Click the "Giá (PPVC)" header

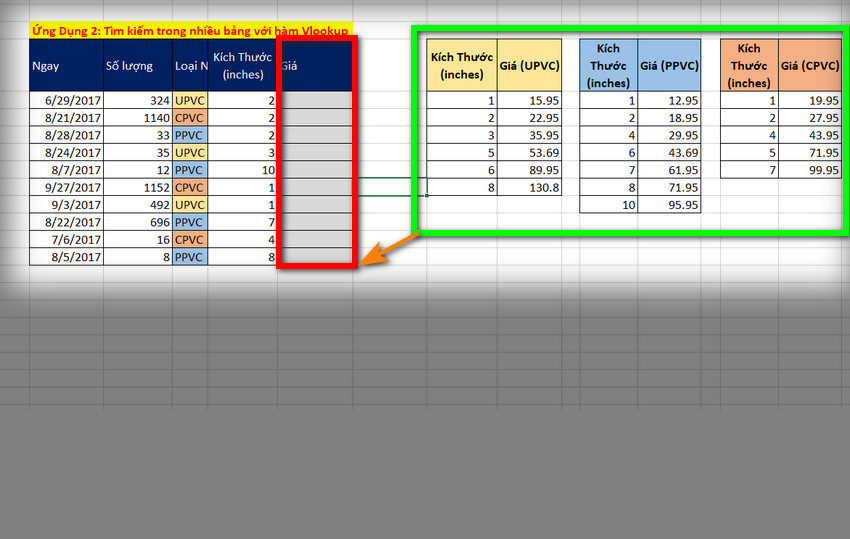point(670,66)
